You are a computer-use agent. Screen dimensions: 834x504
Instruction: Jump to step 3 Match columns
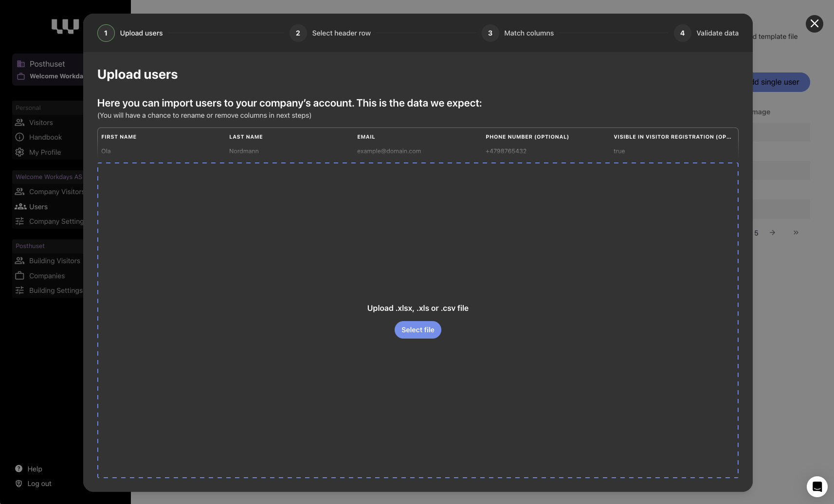point(490,33)
